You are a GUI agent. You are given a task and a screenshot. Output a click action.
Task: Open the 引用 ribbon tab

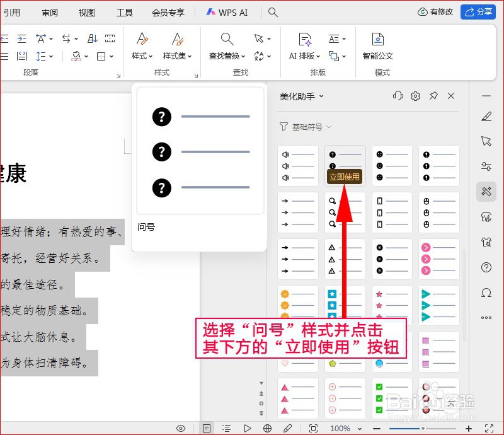pyautogui.click(x=11, y=12)
